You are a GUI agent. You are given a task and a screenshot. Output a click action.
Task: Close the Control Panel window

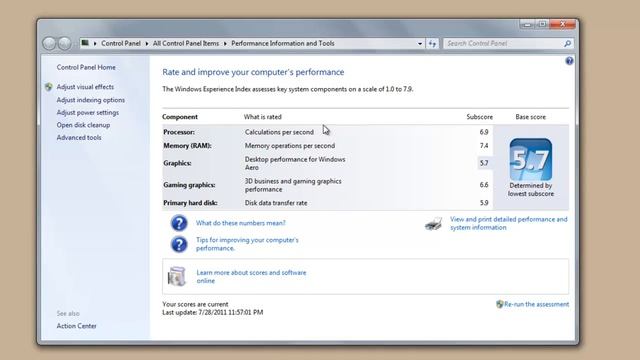[563, 24]
